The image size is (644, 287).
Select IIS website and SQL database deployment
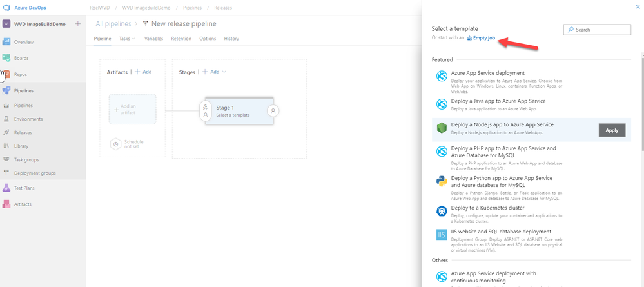tap(501, 232)
